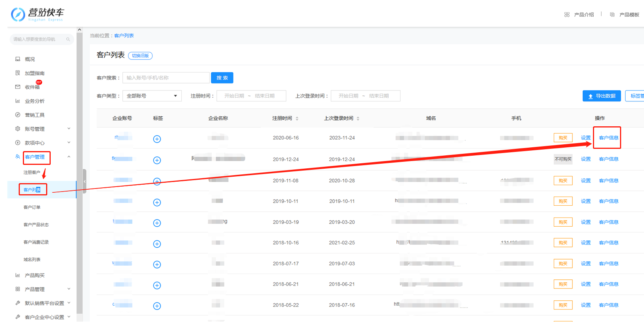Open the 注册客户 submenu item
The width and height of the screenshot is (644, 324).
[x=32, y=172]
